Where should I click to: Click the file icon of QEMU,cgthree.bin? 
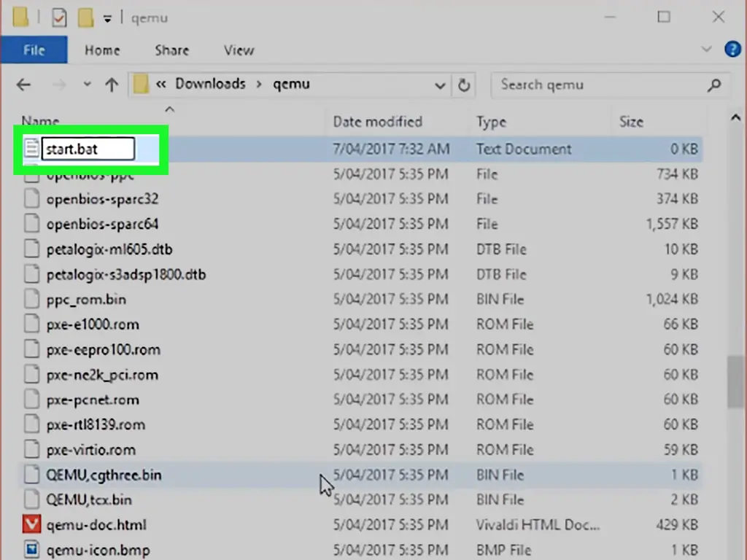tap(31, 475)
